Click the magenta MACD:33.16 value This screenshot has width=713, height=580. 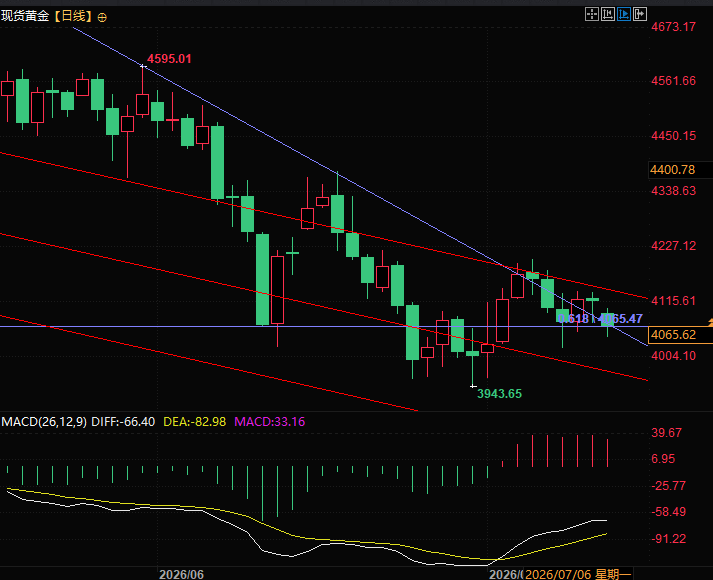tap(270, 422)
